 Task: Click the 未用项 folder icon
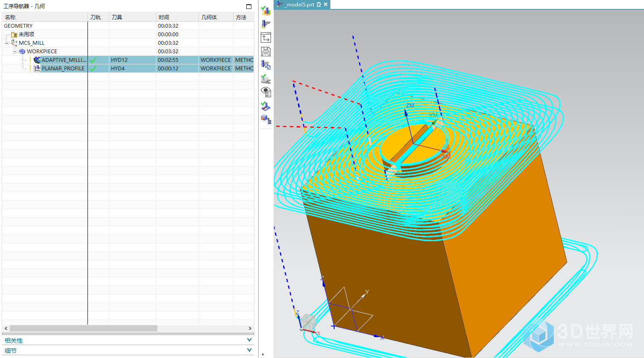(x=14, y=35)
